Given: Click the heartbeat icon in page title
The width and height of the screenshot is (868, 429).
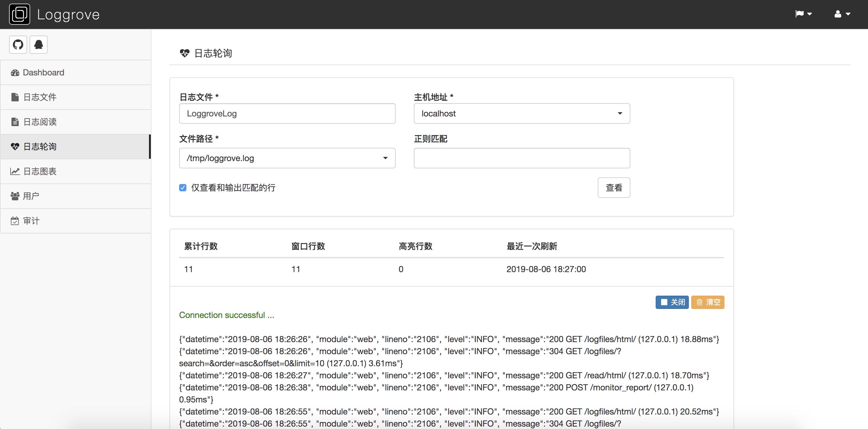Looking at the screenshot, I should (x=185, y=53).
